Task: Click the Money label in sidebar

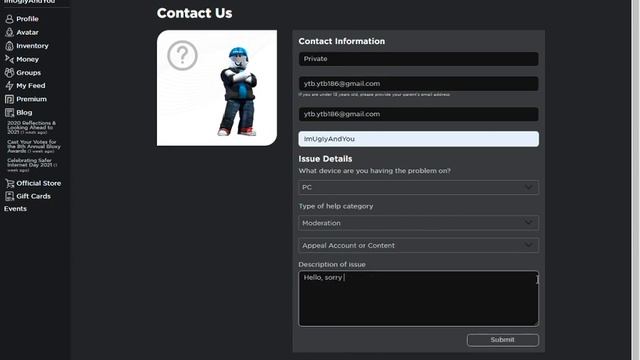Action: (x=27, y=59)
